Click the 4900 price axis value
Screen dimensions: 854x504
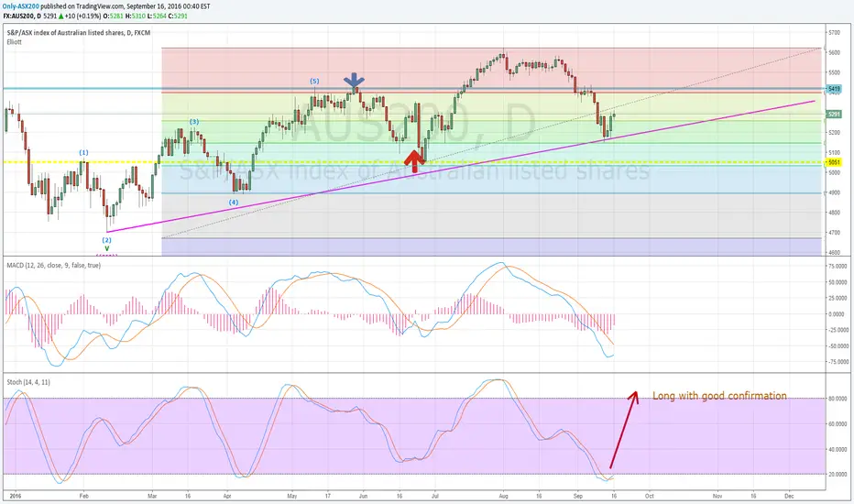(x=834, y=192)
